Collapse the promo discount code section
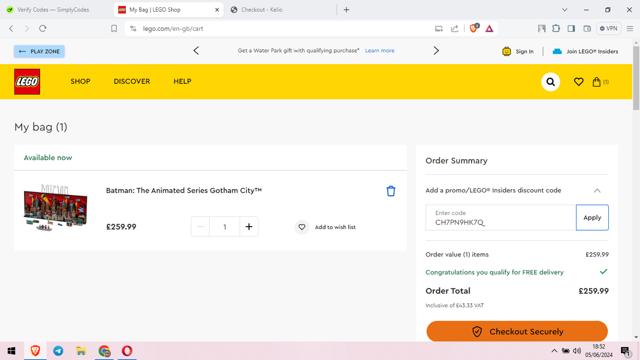The height and width of the screenshot is (360, 640). click(597, 191)
